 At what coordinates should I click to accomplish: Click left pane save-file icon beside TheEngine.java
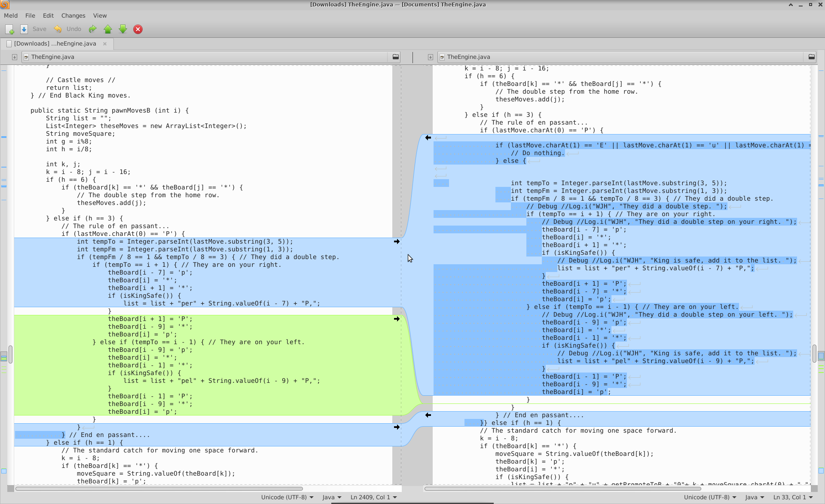pos(15,57)
